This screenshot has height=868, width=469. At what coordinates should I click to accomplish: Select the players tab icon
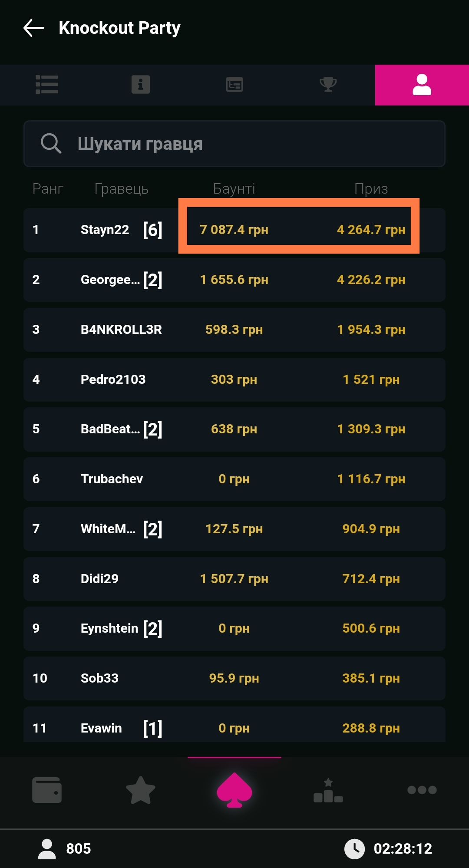pos(422,85)
